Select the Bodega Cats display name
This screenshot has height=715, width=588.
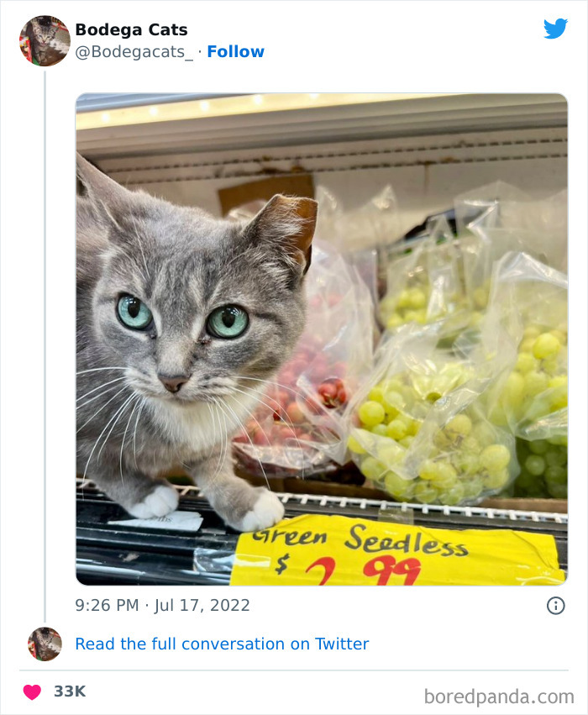(x=131, y=28)
